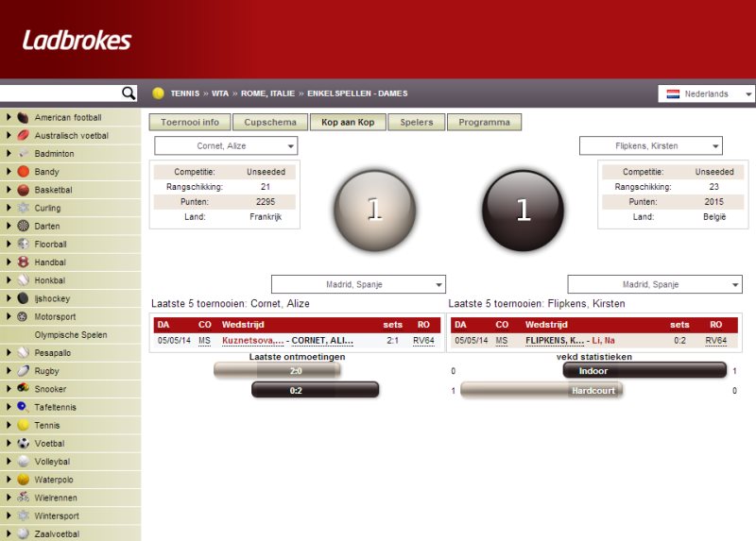
Task: Click the dark Flipkens win-count ball
Action: tap(524, 210)
